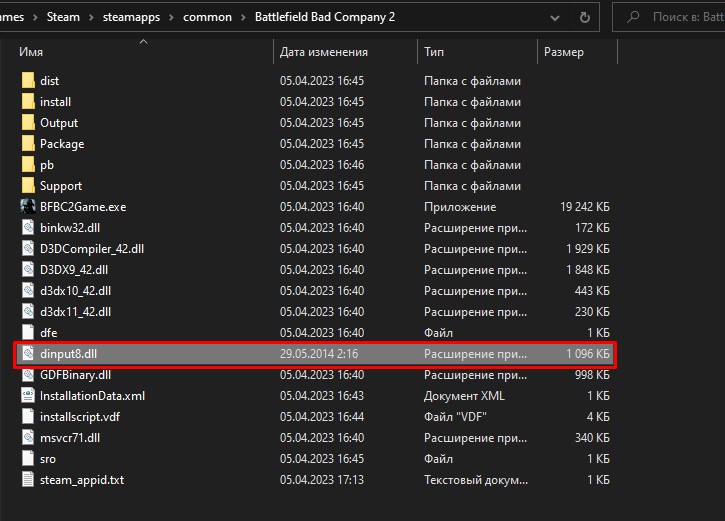Viewport: 725px width, 521px height.
Task: Click the Файл "VDF" type cell
Action: (x=455, y=417)
